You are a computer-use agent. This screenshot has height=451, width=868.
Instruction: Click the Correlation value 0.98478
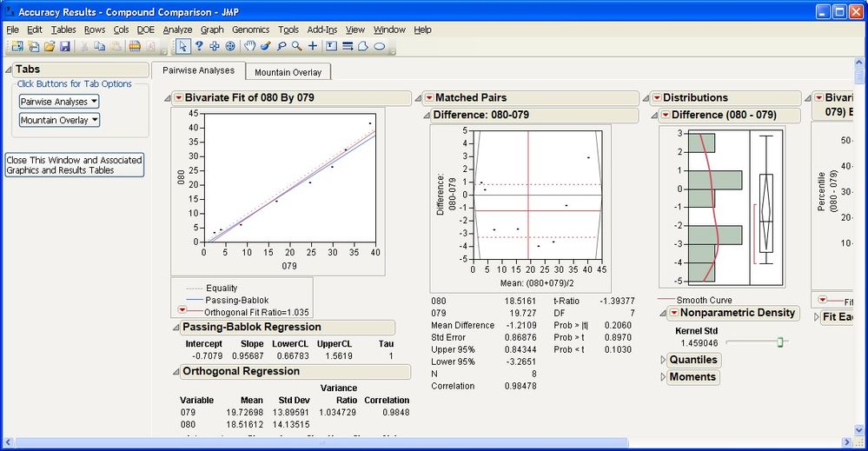click(520, 386)
